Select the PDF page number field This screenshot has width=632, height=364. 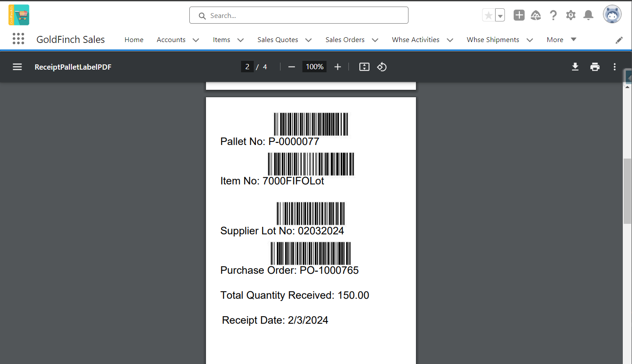(x=247, y=67)
